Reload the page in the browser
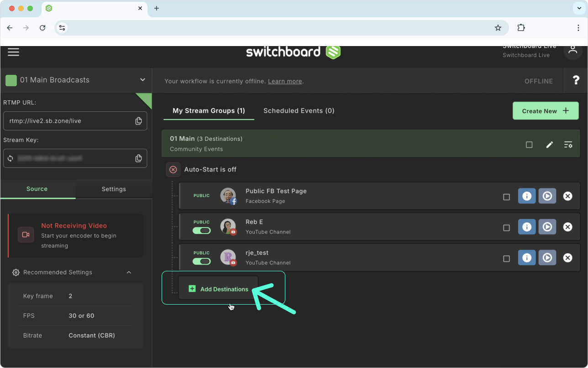 (42, 28)
